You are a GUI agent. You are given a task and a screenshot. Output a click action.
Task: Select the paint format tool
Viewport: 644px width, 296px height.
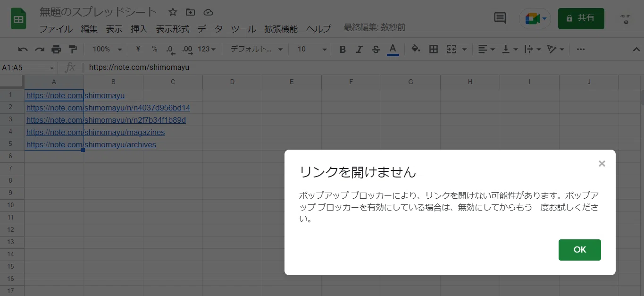[x=73, y=49]
